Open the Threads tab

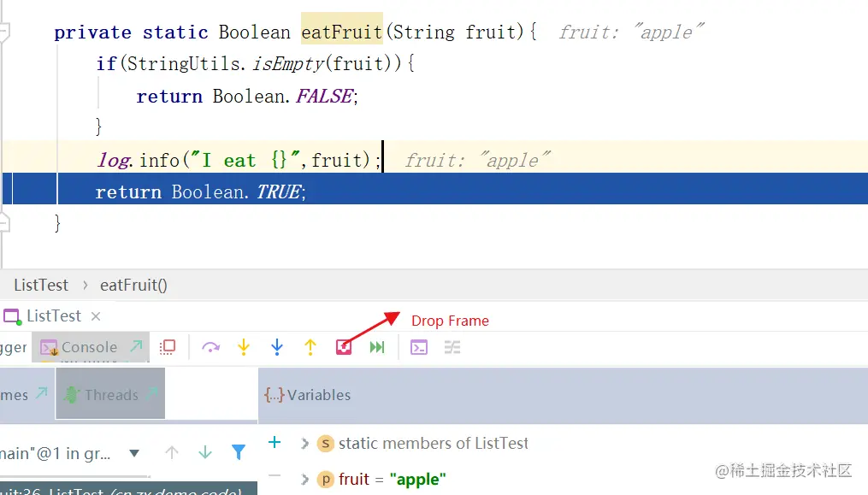[x=111, y=395]
